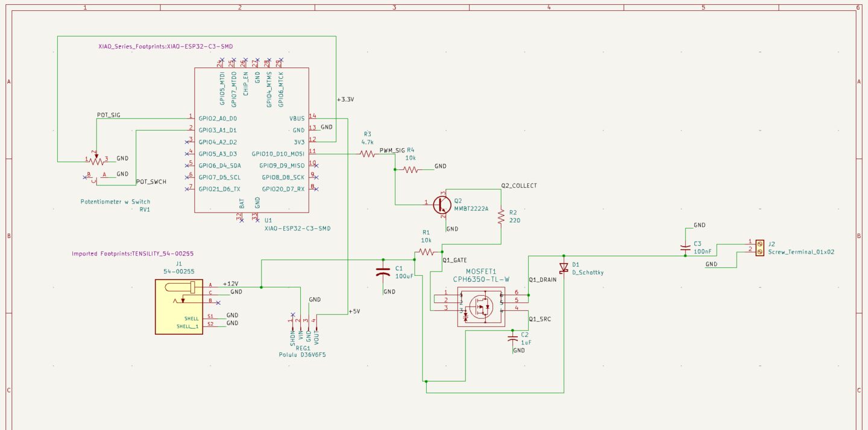Select the R1 10k resistor symbol

(427, 252)
